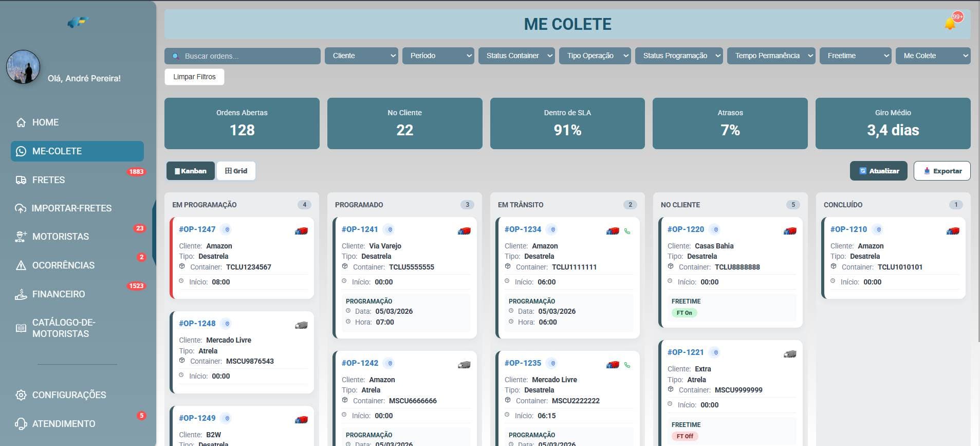The height and width of the screenshot is (446, 980).
Task: Click the Limpar Filtros button
Action: point(194,77)
